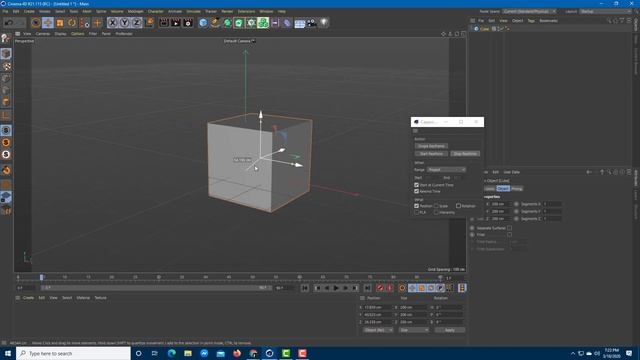Click Apply button in coordinates panel
This screenshot has height=360, width=640.
449,330
